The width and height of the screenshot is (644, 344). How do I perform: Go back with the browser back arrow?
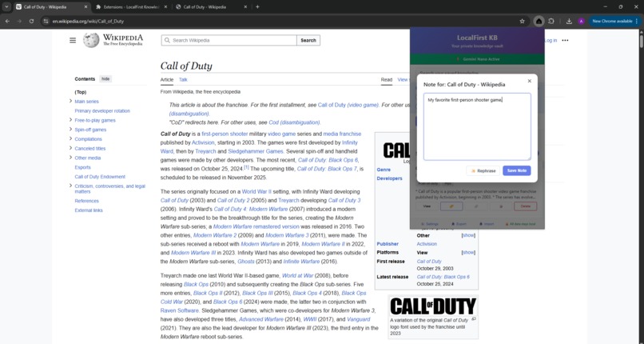click(x=7, y=22)
